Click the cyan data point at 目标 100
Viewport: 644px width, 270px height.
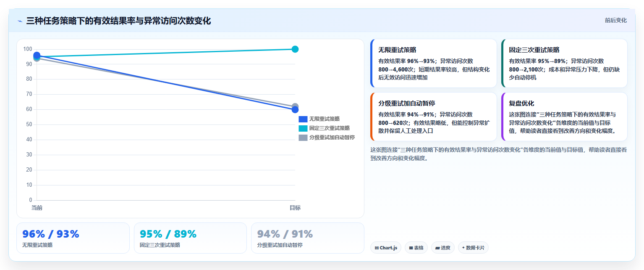tap(295, 49)
